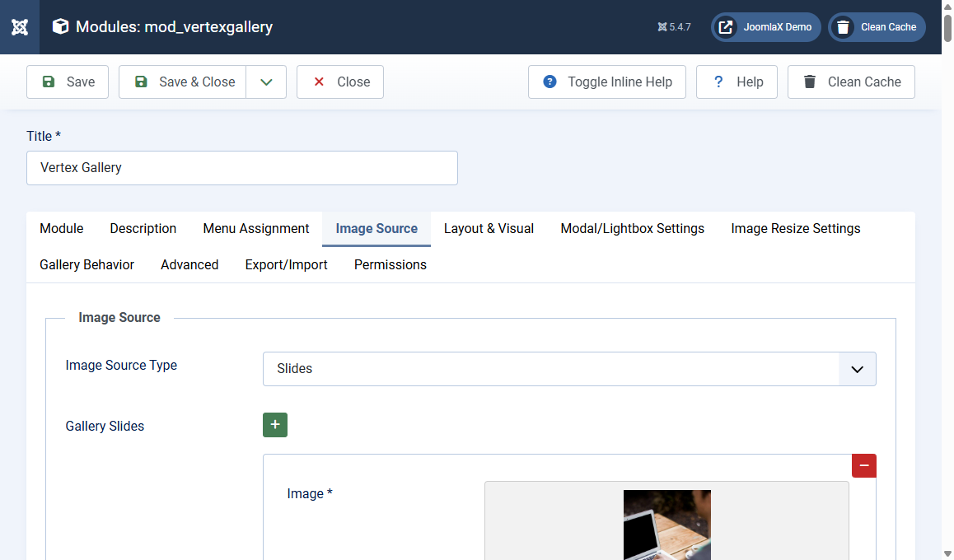Expand the Save & Close dropdown arrow
This screenshot has width=954, height=560.
point(266,82)
